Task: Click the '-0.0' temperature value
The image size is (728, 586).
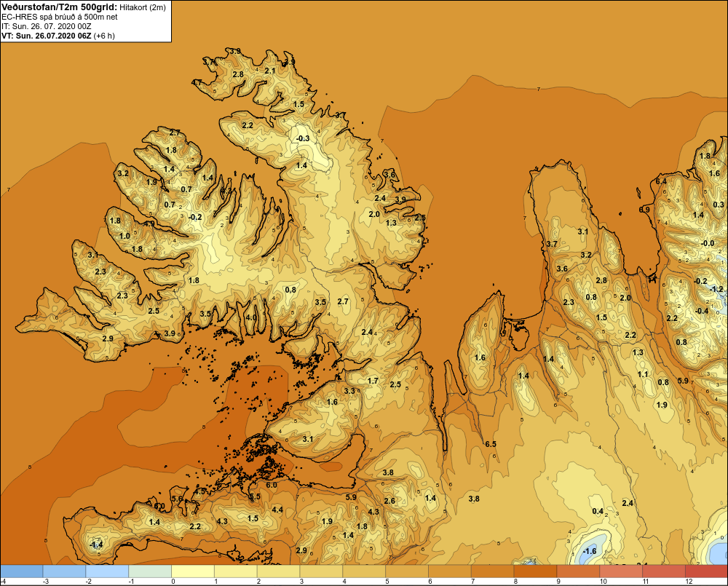Action: pos(708,243)
